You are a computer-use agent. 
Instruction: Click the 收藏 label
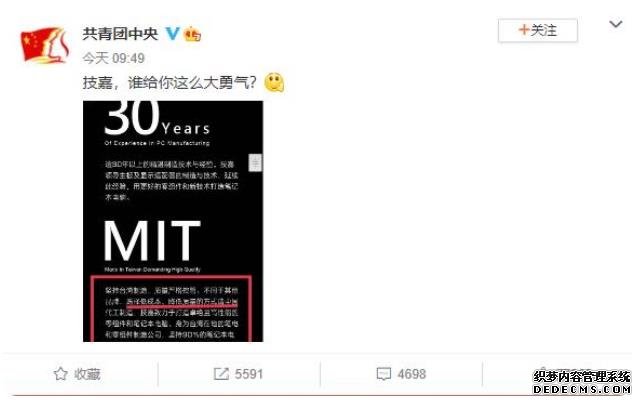87,374
